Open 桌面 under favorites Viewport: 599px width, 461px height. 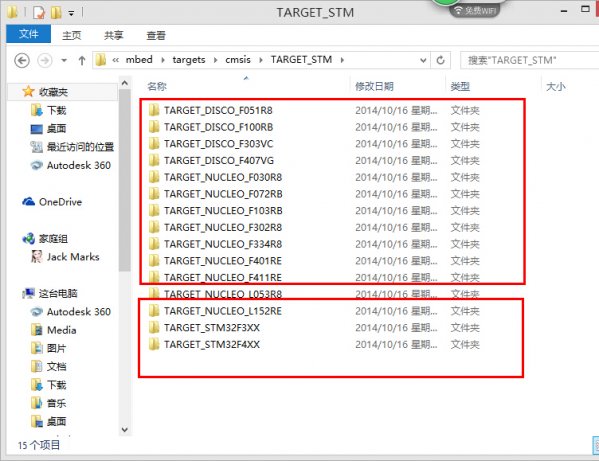56,129
